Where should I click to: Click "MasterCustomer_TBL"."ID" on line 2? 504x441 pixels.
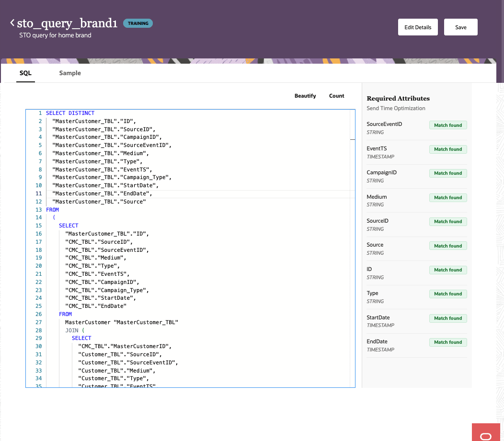[94, 121]
